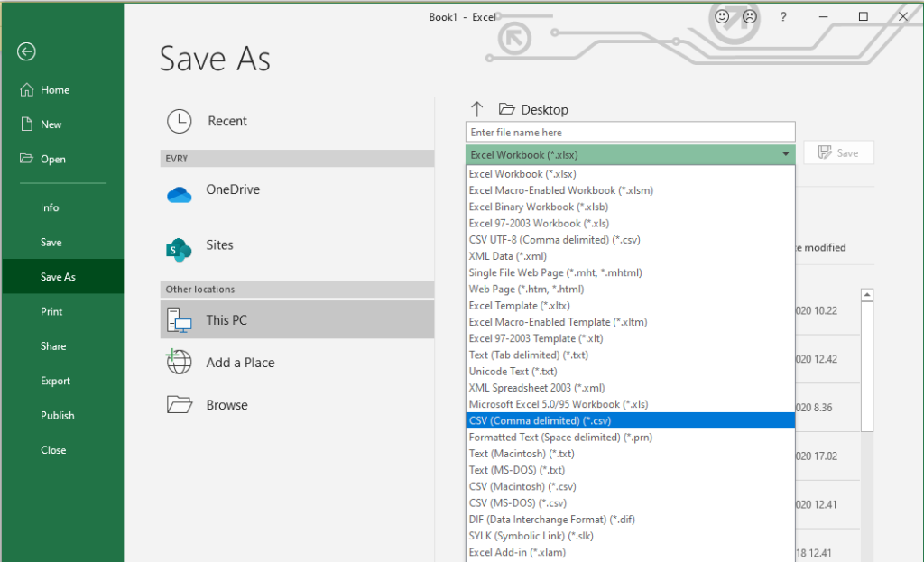The image size is (924, 562).
Task: Choose DIF (Data Interchange Format)
Action: click(x=630, y=520)
